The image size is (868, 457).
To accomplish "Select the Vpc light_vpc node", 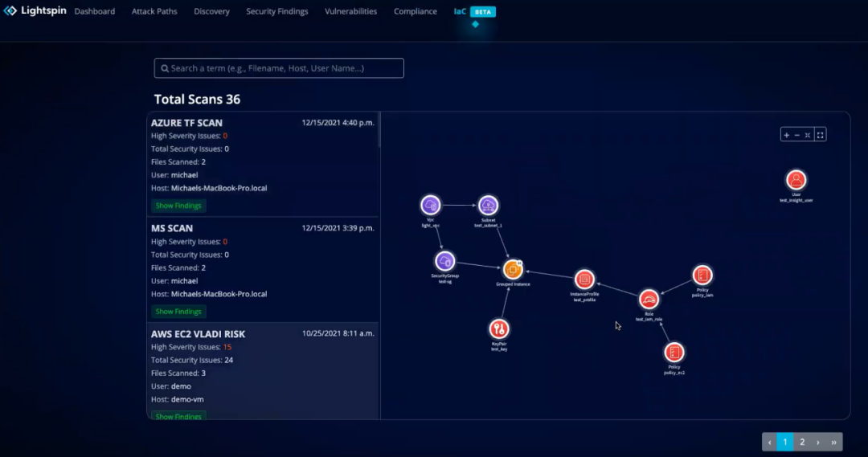I will click(x=430, y=206).
